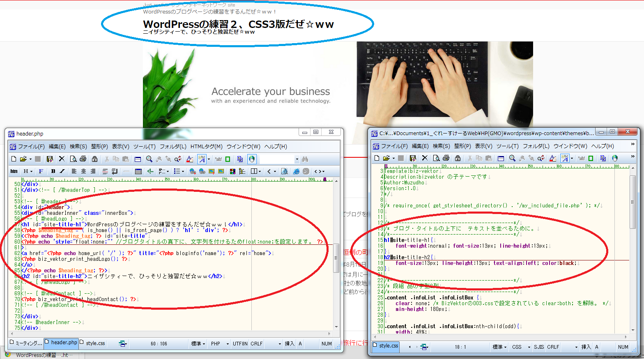This screenshot has height=359, width=644.
Task: Open ファイル(F) menu in header.php window
Action: pos(31,147)
